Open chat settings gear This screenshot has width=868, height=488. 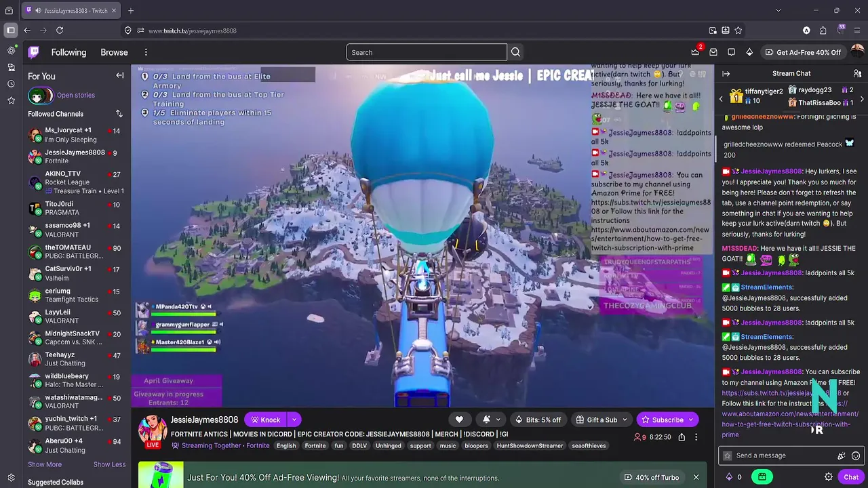pyautogui.click(x=829, y=477)
